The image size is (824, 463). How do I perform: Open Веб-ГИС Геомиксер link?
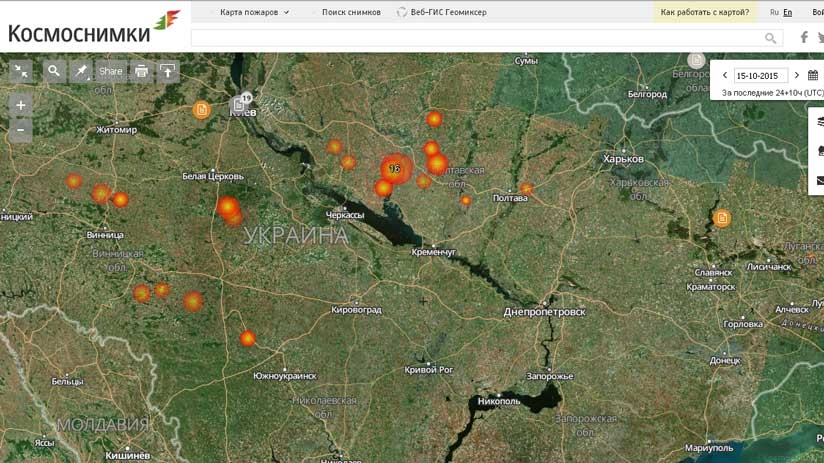tap(441, 12)
